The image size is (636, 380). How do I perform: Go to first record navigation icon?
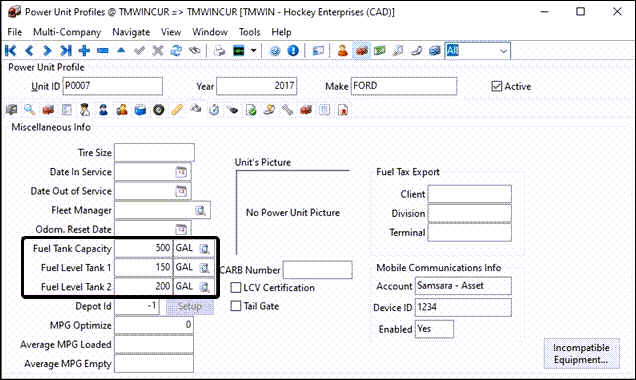click(x=11, y=51)
